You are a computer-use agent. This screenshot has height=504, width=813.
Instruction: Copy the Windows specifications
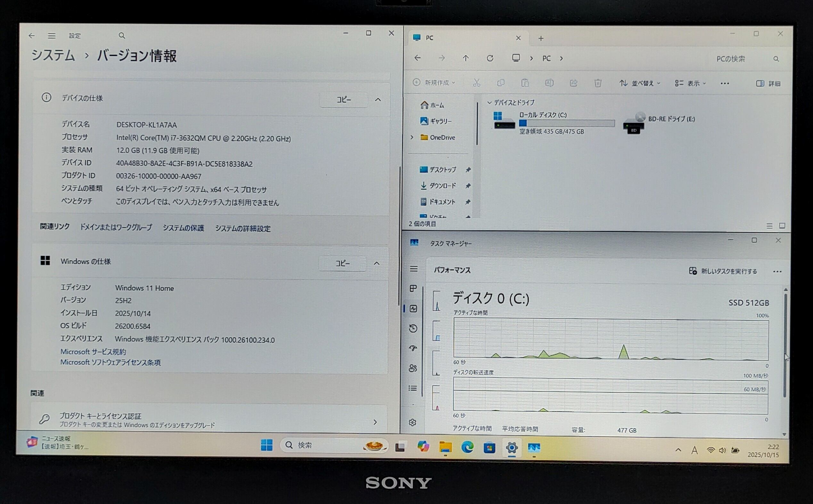click(343, 263)
